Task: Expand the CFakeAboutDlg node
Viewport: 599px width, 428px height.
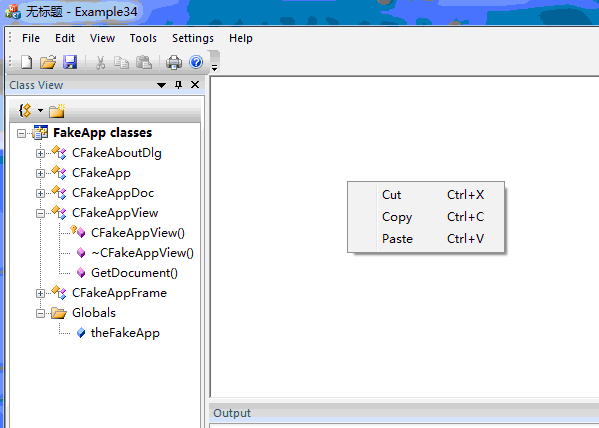Action: (x=40, y=153)
